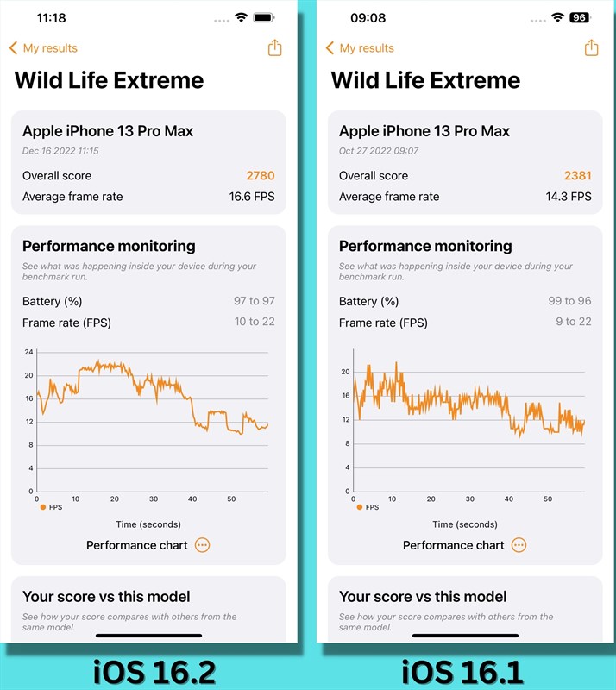
Task: Tap battery 96 indicator on right phone
Action: (x=580, y=17)
